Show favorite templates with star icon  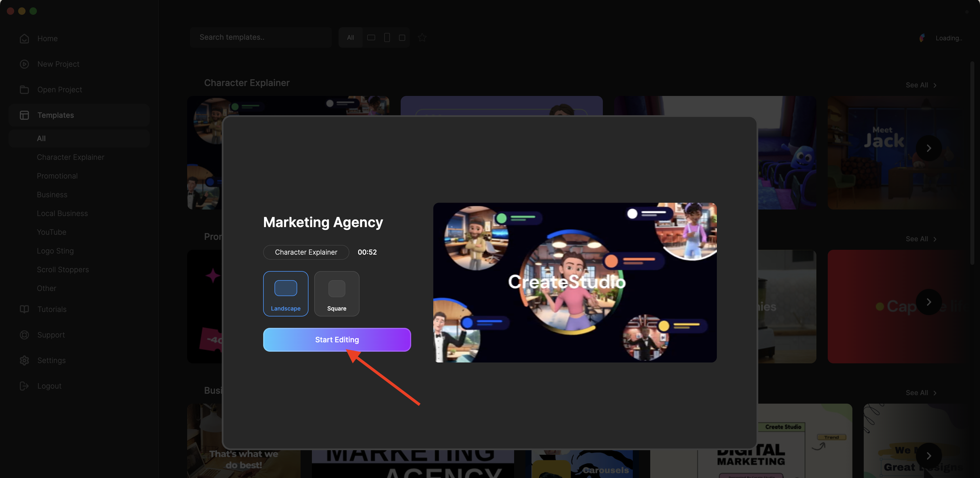422,37
